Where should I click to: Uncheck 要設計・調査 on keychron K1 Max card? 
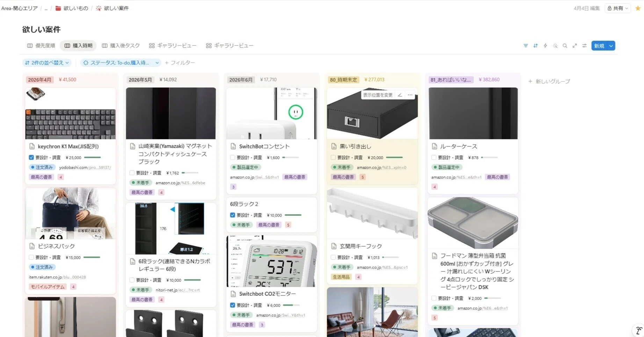pyautogui.click(x=31, y=157)
